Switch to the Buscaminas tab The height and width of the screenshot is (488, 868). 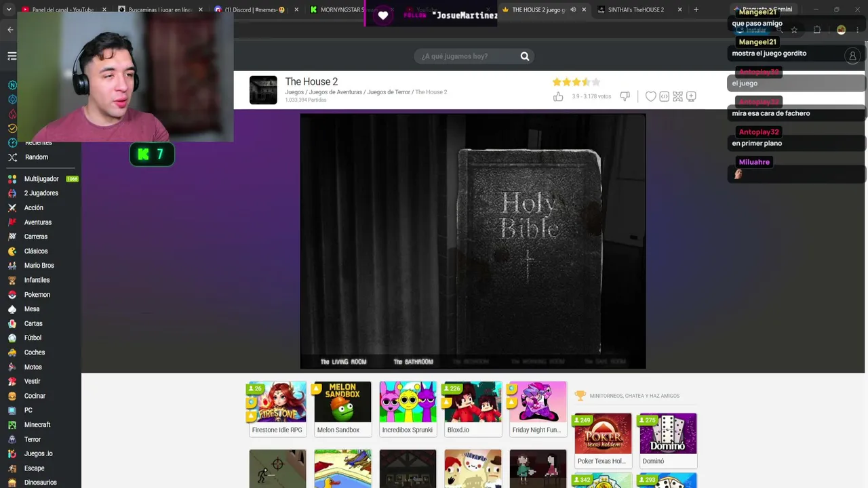[160, 9]
